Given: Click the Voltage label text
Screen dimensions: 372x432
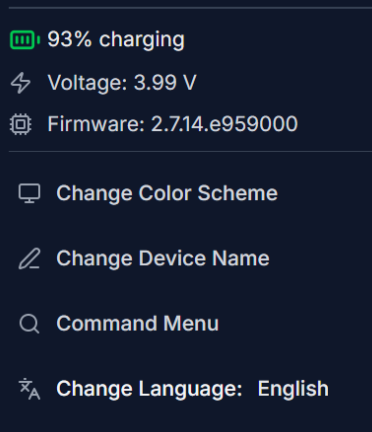Looking at the screenshot, I should click(87, 82).
